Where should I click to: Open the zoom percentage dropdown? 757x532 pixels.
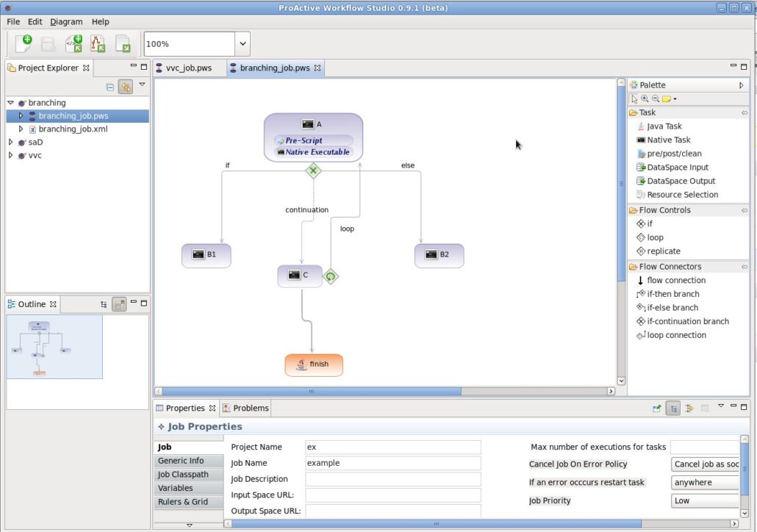[243, 44]
